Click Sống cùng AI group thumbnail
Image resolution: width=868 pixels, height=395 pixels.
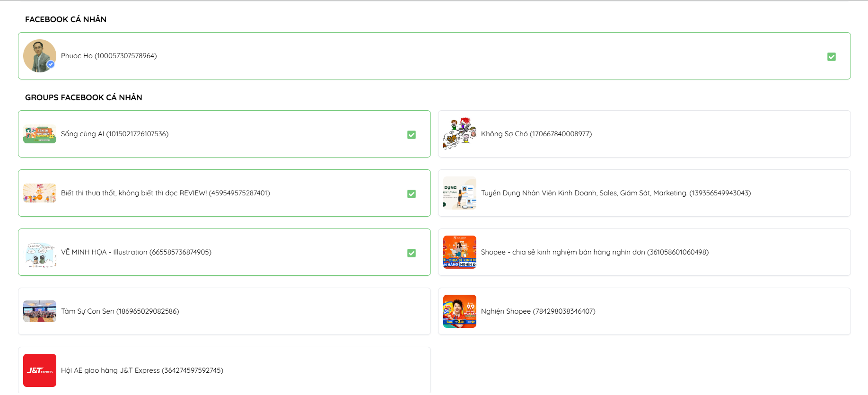pyautogui.click(x=40, y=134)
